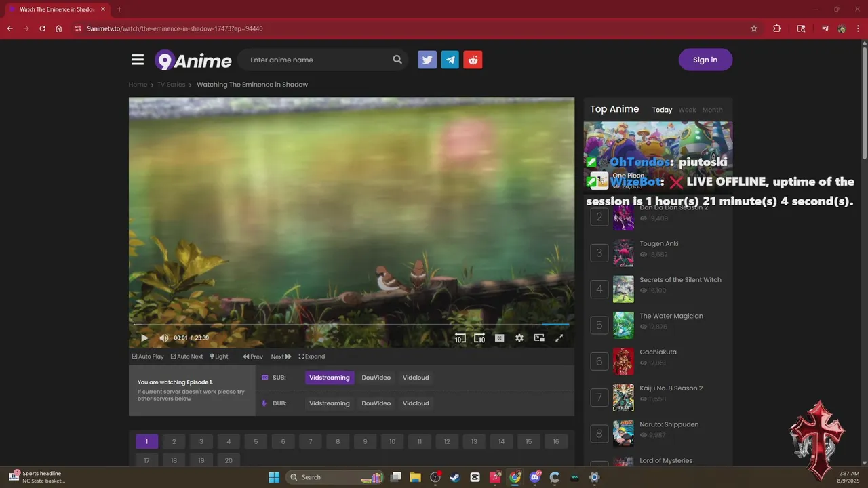The image size is (868, 488).
Task: Open Chrome extensions puzzle icon
Action: click(x=777, y=28)
